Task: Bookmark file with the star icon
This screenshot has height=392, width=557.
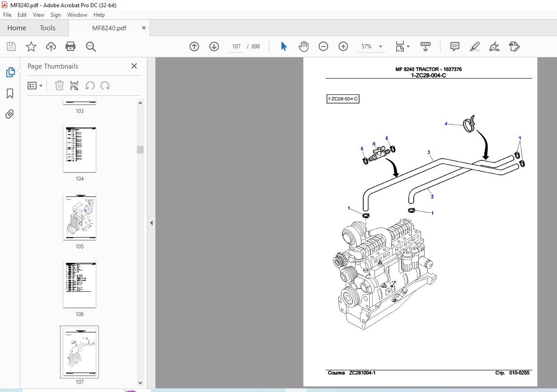Action: (31, 47)
